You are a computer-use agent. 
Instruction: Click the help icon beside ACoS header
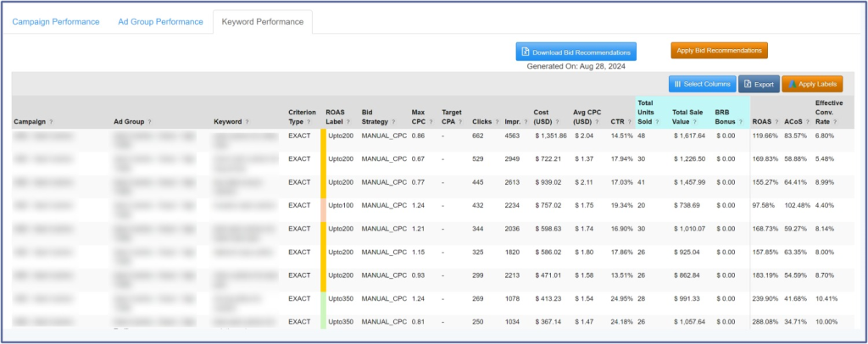[807, 122]
